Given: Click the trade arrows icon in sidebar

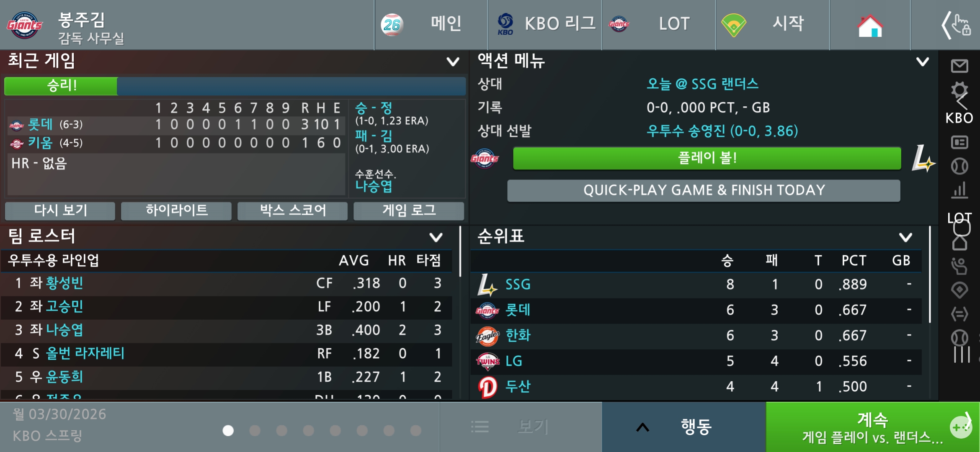Looking at the screenshot, I should [x=959, y=313].
